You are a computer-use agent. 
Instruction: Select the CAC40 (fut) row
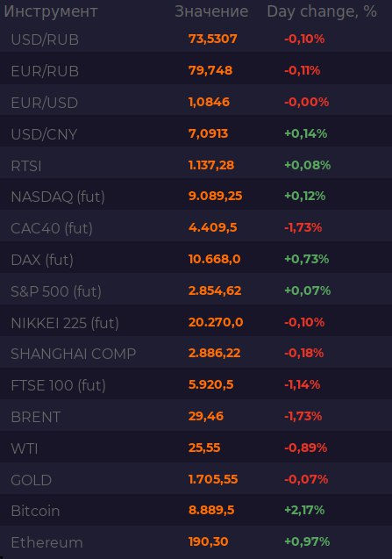196,228
